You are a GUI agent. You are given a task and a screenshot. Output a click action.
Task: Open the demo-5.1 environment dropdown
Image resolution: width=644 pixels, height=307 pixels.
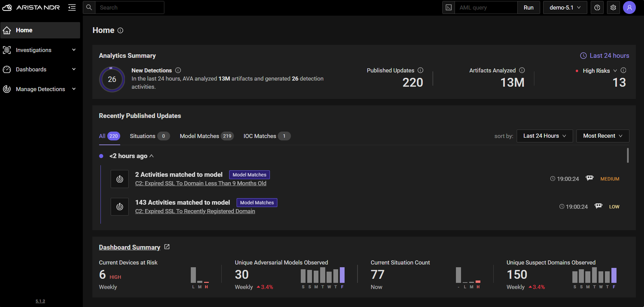coord(565,7)
